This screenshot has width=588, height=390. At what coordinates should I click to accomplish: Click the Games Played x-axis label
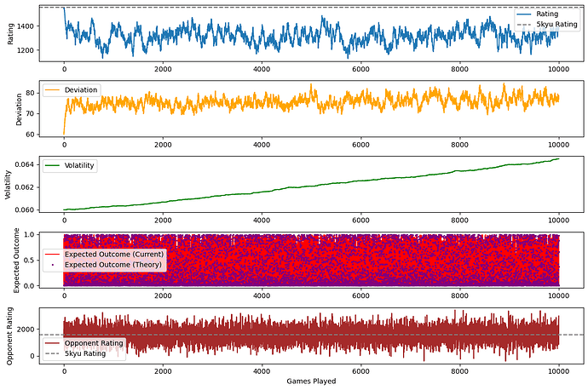311,381
